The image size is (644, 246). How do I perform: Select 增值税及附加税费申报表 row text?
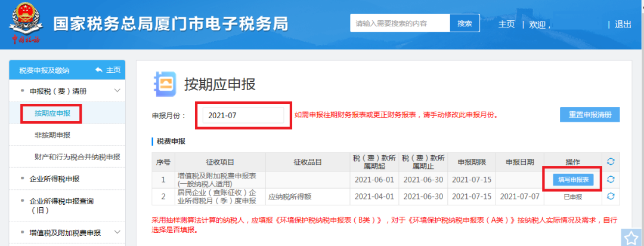(x=217, y=179)
